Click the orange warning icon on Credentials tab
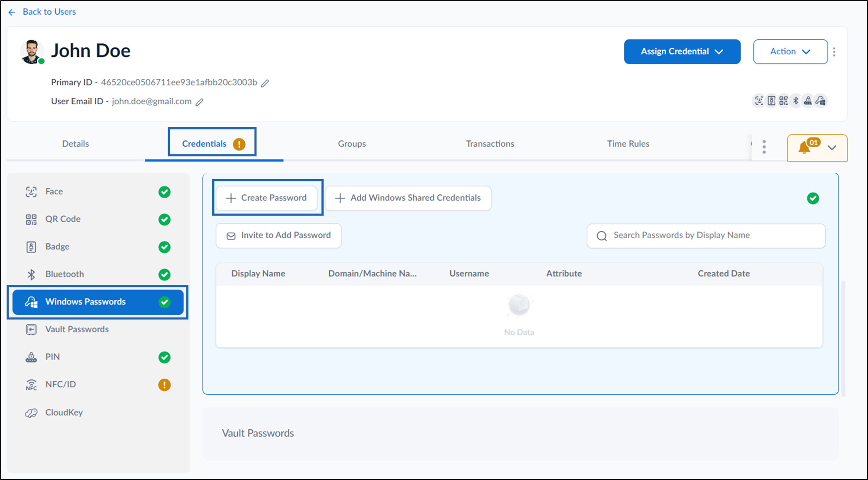This screenshot has height=480, width=868. pos(239,144)
